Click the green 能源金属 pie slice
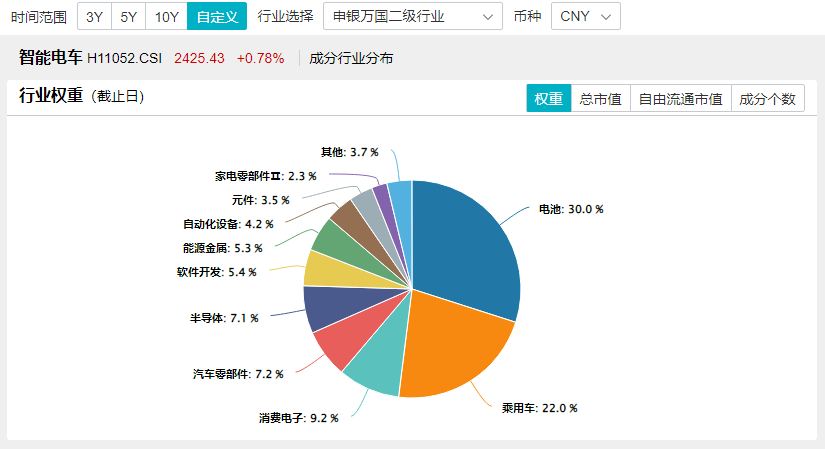 click(331, 237)
